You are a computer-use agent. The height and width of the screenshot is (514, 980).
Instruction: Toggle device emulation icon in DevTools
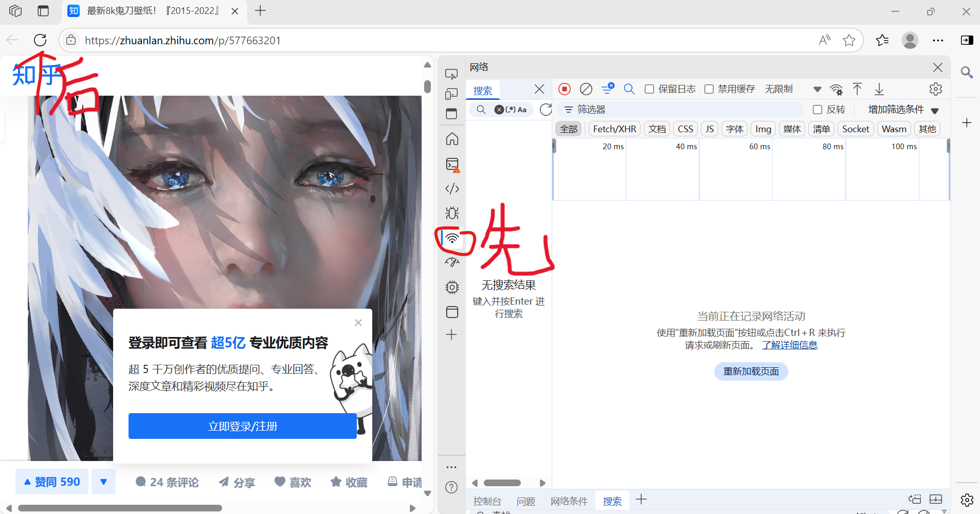[451, 94]
